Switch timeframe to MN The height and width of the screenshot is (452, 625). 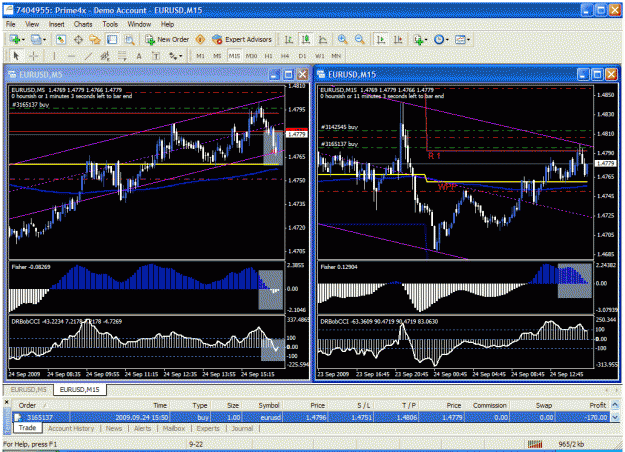(x=336, y=56)
